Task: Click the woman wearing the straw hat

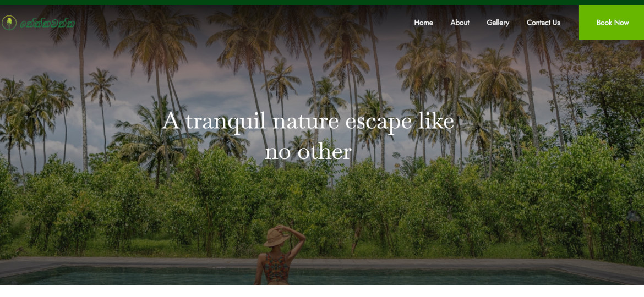Action: [279, 255]
